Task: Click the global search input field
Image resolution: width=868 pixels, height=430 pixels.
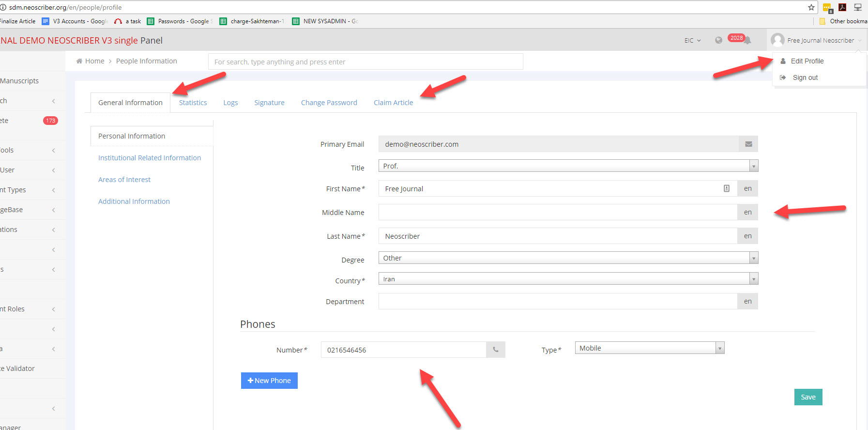Action: tap(365, 61)
